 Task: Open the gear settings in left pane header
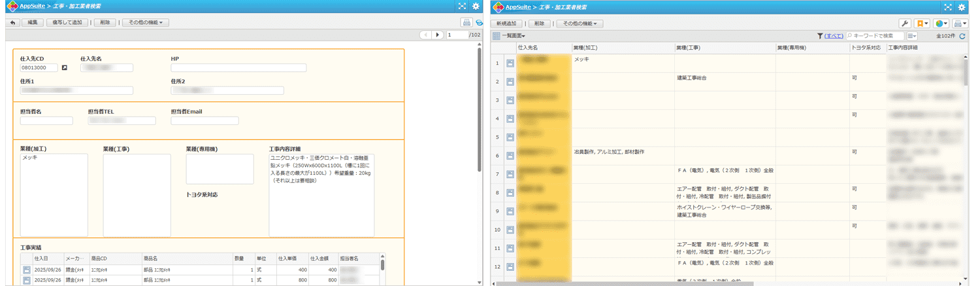(x=476, y=7)
